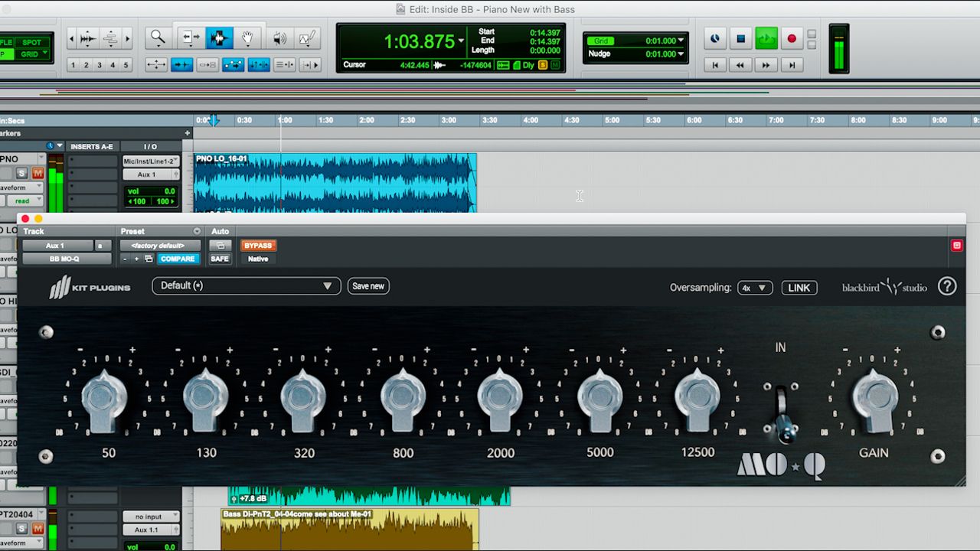Toggle the BYPASS button on the plugin
This screenshot has width=980, height=551.
[x=258, y=246]
